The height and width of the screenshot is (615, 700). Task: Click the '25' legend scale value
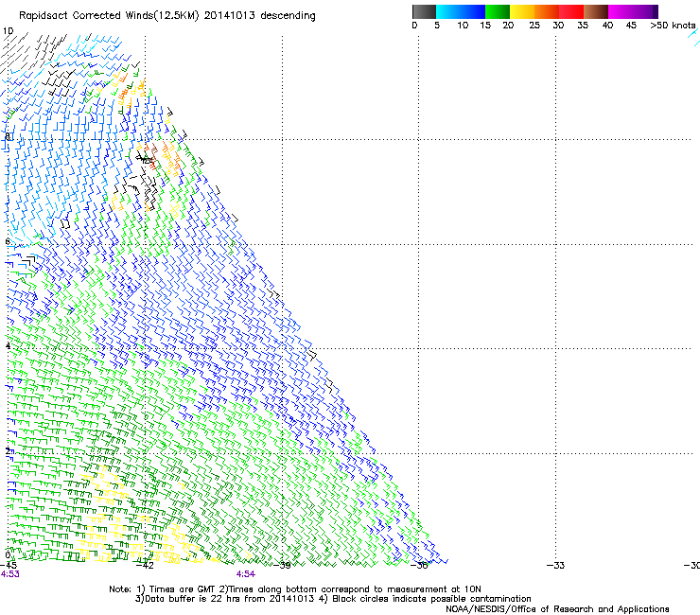coord(534,26)
